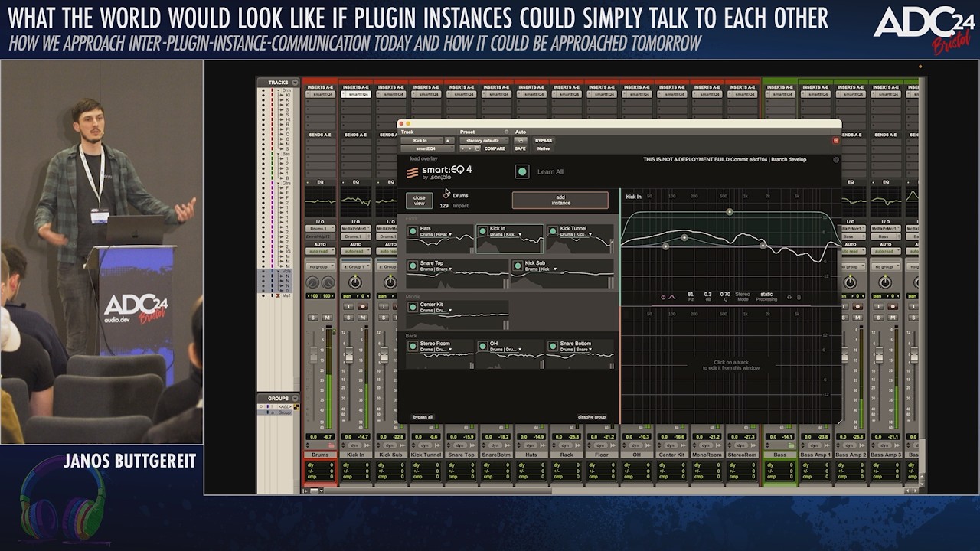Toggle power for Kick In instance tile
Image resolution: width=980 pixels, height=551 pixels.
482,230
